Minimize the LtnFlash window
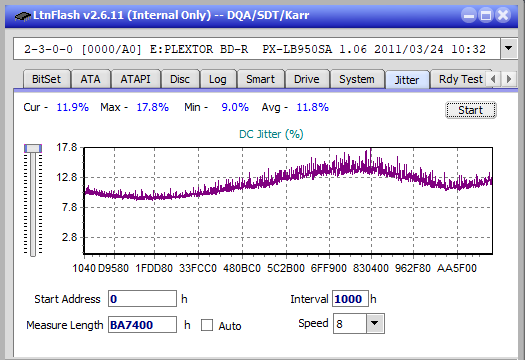525x360 pixels. click(469, 15)
